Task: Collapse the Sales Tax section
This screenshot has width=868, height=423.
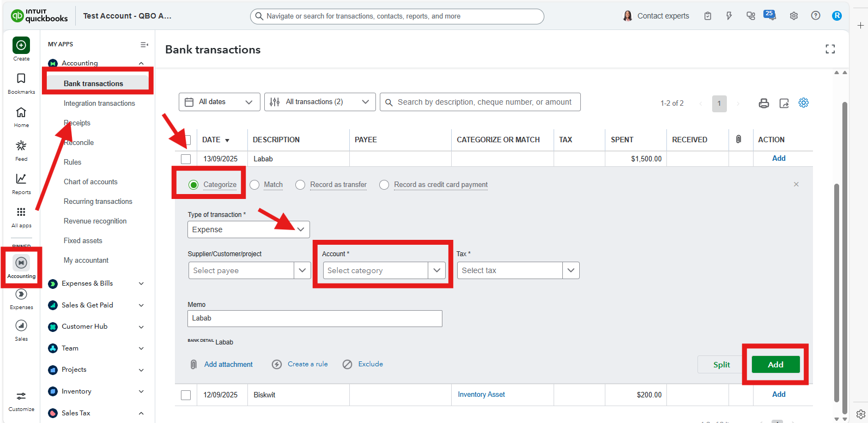Action: 142,413
